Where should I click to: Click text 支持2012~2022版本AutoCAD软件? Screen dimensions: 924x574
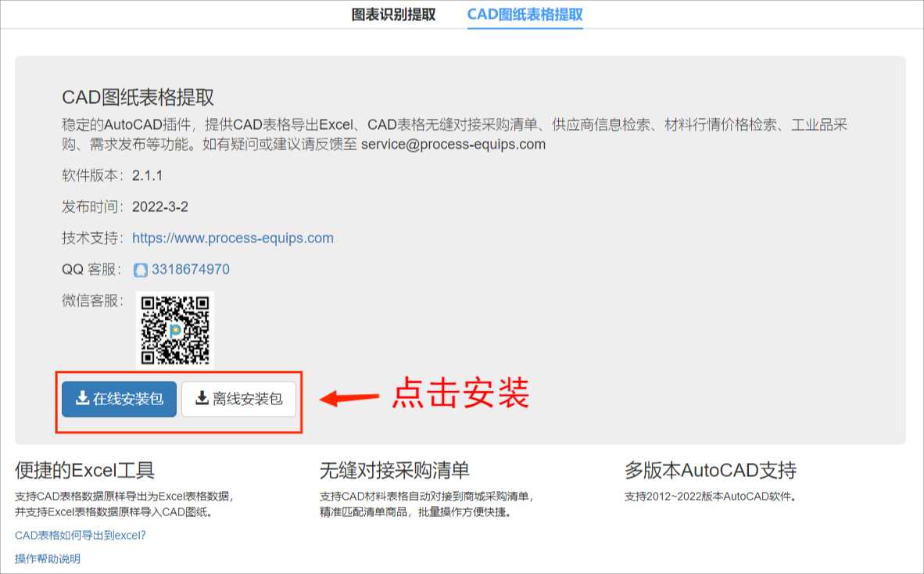[x=711, y=497]
